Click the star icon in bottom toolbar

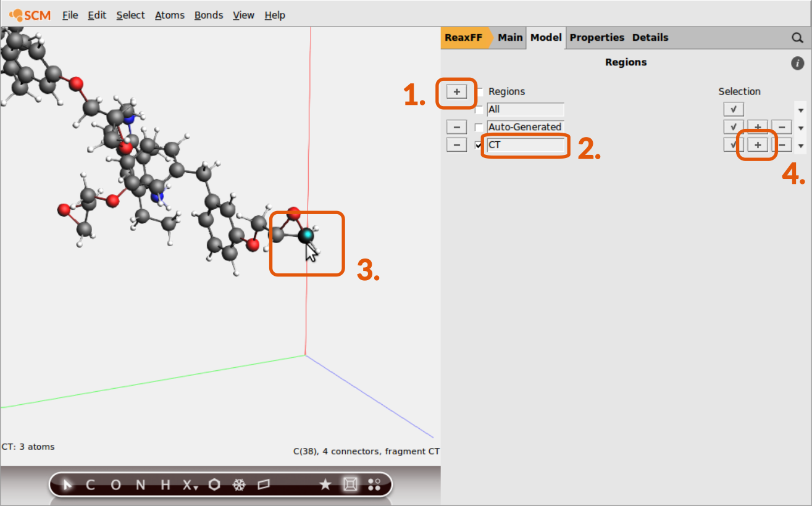(x=325, y=485)
